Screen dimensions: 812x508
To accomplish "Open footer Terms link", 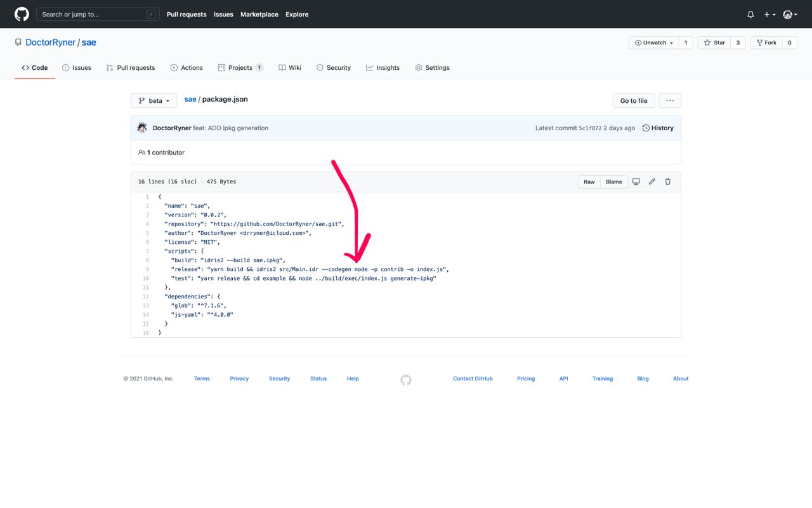I will [202, 378].
